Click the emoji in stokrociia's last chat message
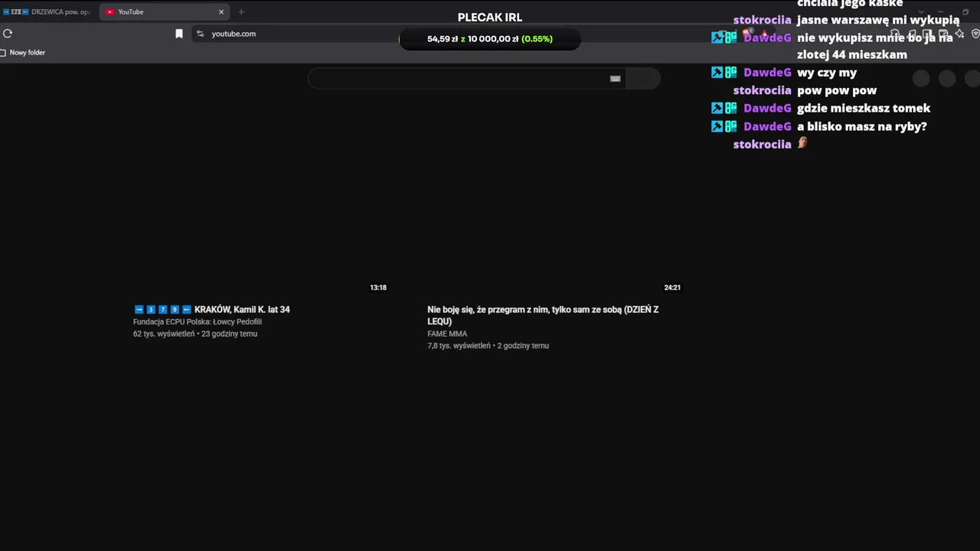Viewport: 980px width, 551px height. tap(802, 143)
